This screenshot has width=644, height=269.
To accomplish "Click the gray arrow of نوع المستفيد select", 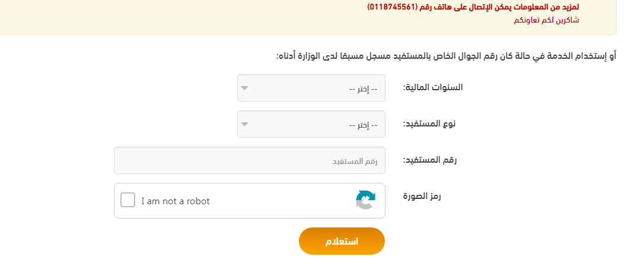I will coord(244,124).
